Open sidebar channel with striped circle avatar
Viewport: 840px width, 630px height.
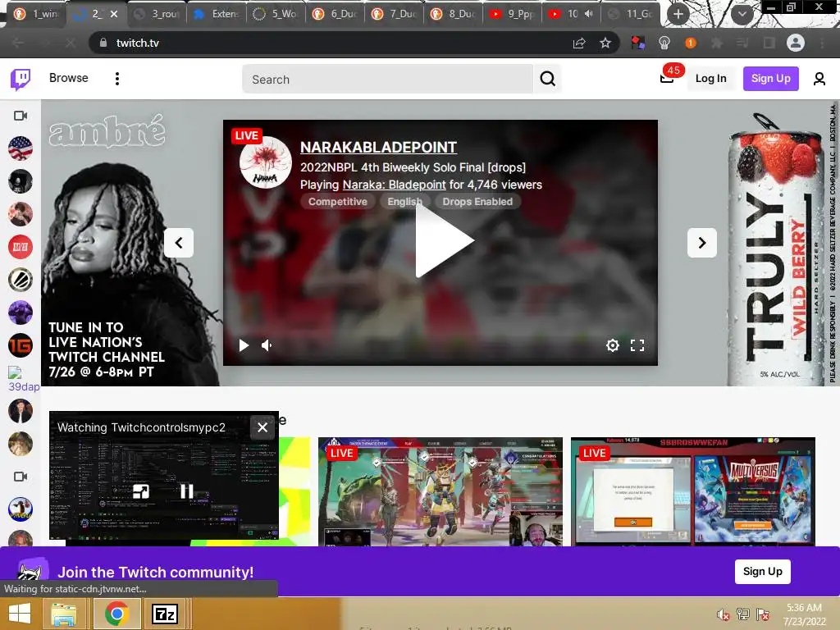click(x=21, y=280)
